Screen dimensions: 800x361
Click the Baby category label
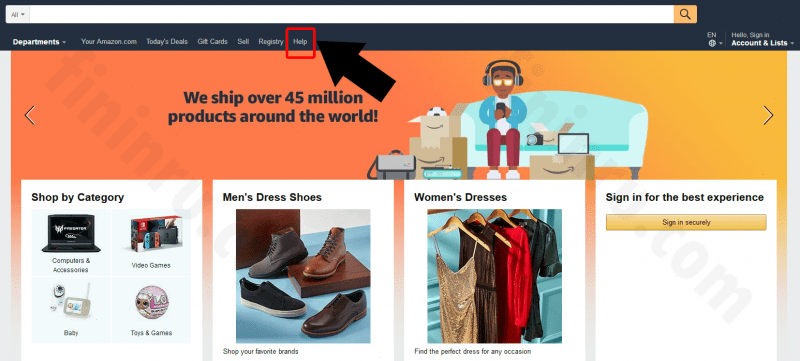coord(71,333)
